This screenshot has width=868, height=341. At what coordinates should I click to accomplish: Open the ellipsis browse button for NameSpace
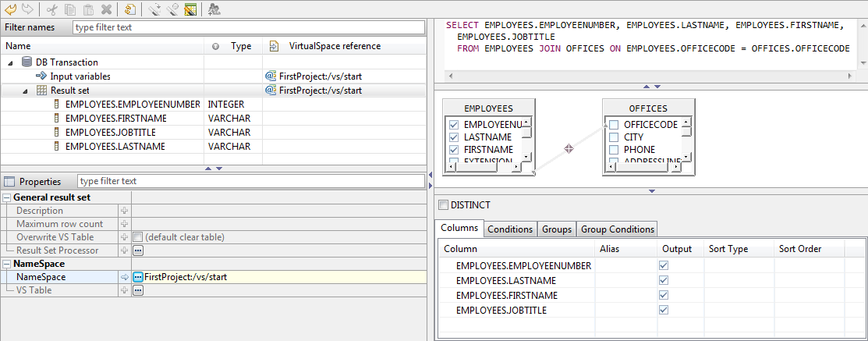[x=138, y=277]
